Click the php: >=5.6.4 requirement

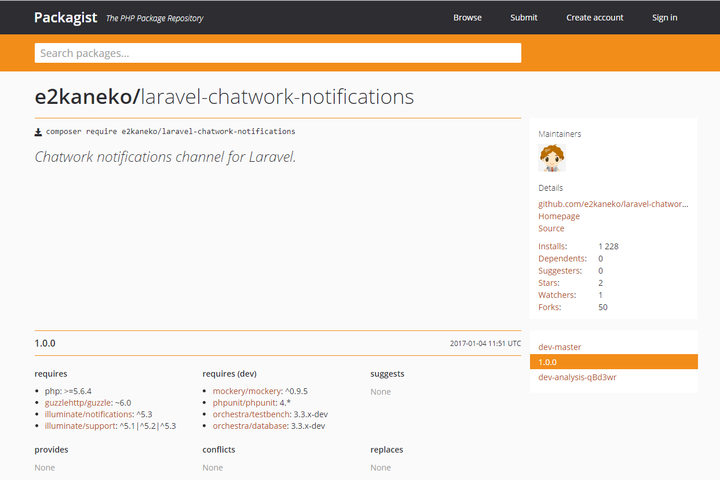pyautogui.click(x=68, y=391)
